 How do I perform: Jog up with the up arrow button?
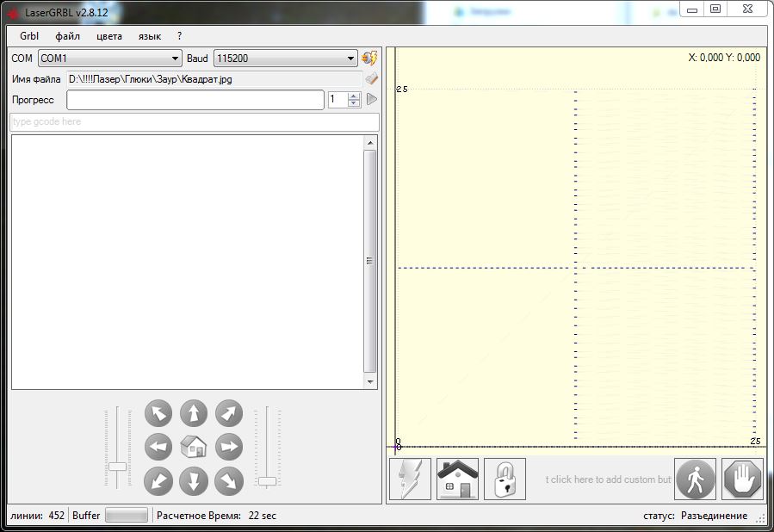click(194, 413)
